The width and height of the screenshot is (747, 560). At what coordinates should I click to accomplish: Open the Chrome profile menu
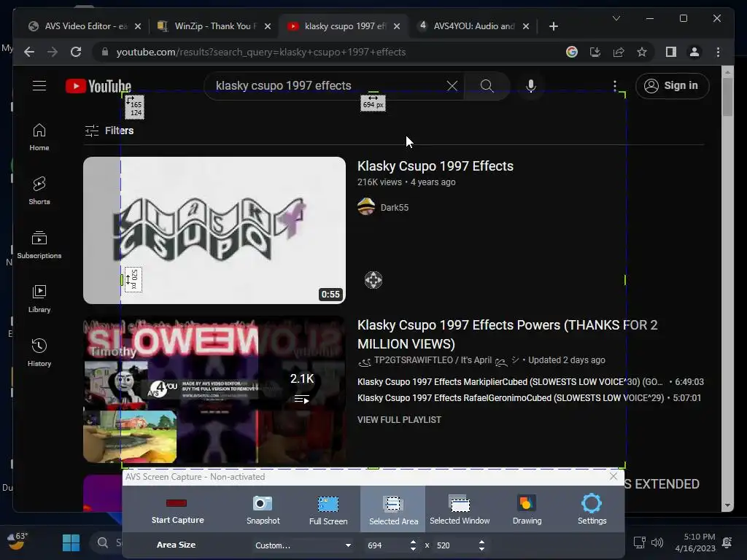[694, 52]
